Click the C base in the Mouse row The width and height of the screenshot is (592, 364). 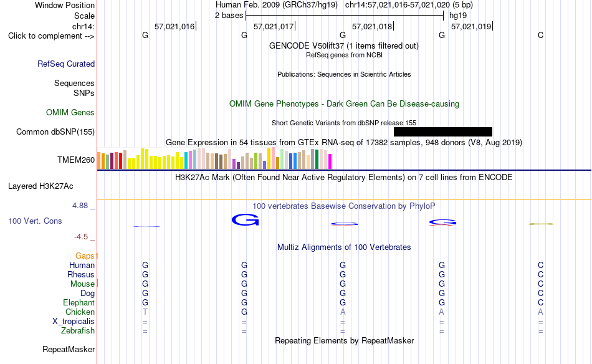tap(541, 284)
